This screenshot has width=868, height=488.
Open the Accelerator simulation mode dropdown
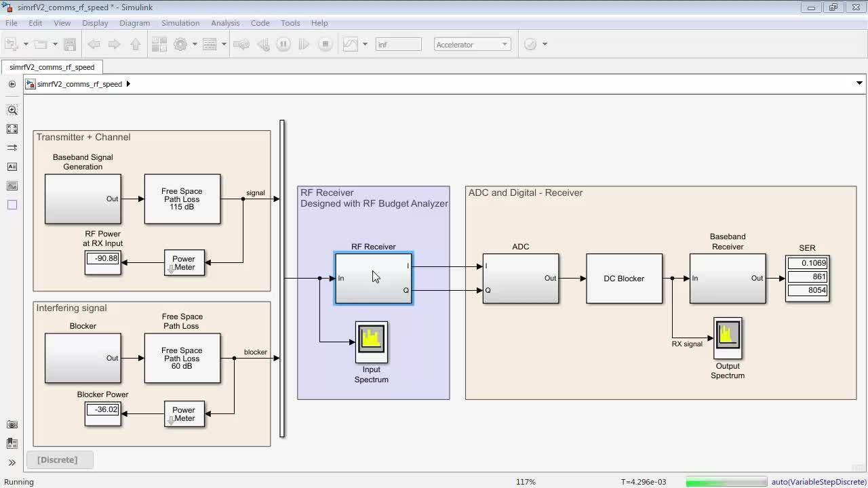(x=472, y=45)
